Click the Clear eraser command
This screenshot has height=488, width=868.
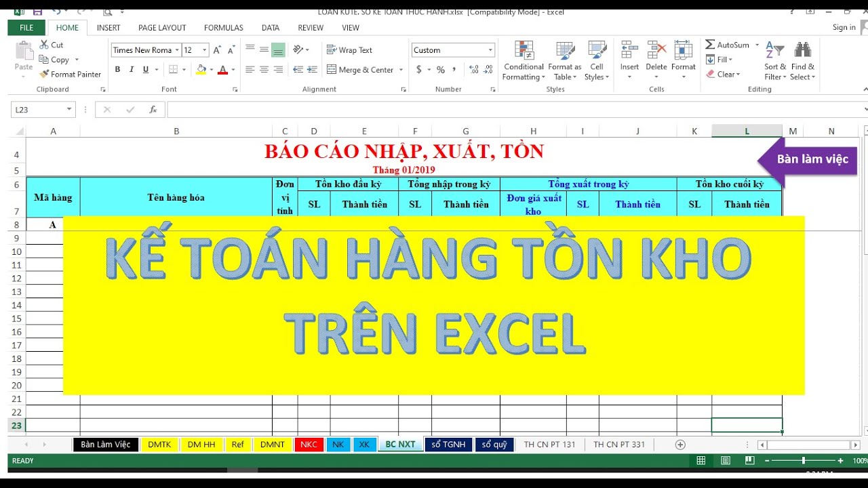pyautogui.click(x=724, y=75)
